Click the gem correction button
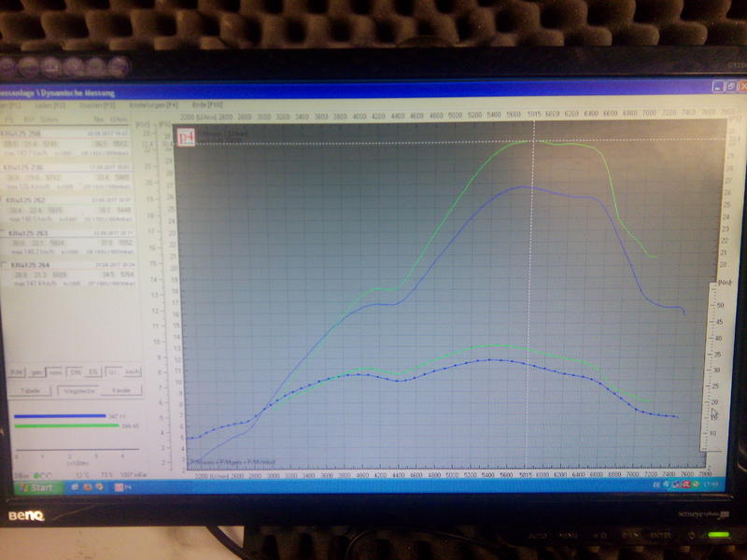The width and height of the screenshot is (747, 560). 36,371
